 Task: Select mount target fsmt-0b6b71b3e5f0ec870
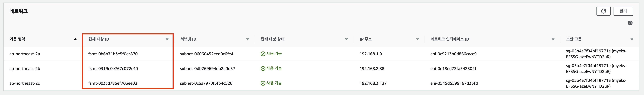pos(113,54)
